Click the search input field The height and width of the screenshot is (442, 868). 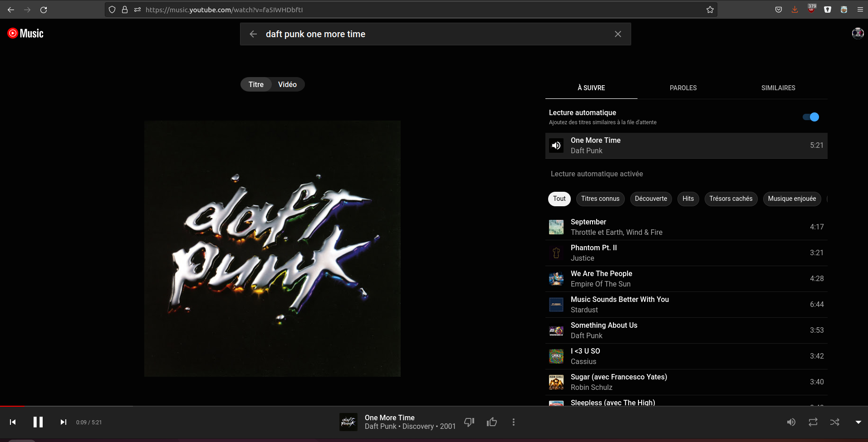436,34
